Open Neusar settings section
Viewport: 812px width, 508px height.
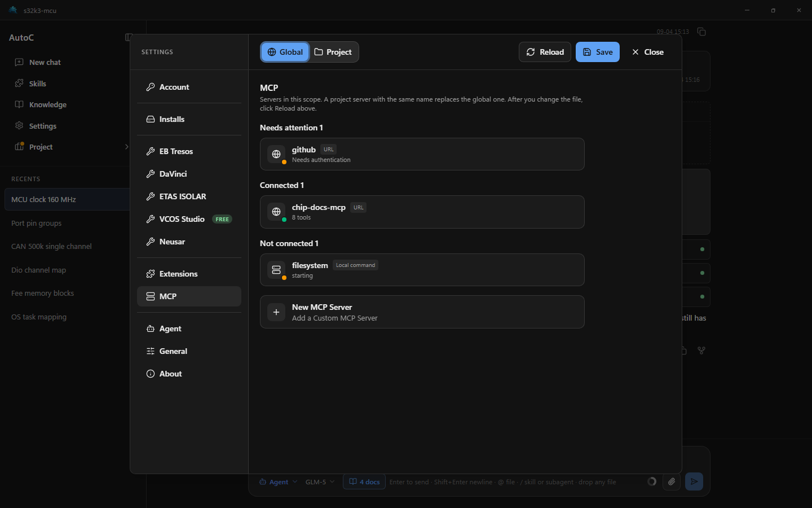[x=189, y=242]
